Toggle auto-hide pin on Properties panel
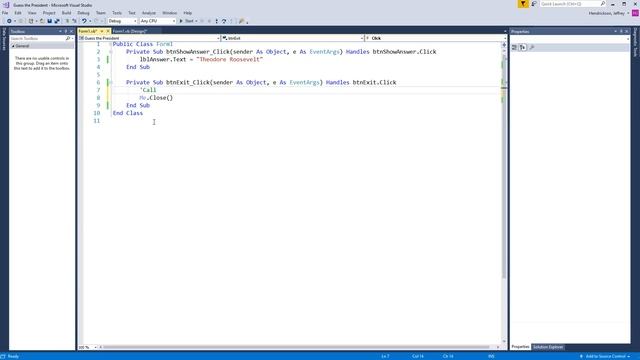 point(621,31)
